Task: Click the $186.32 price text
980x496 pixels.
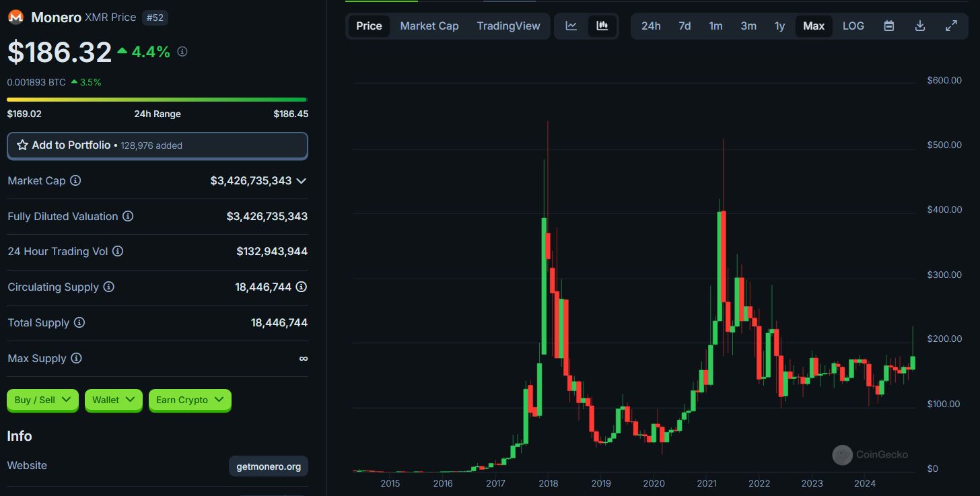Action: coord(59,52)
